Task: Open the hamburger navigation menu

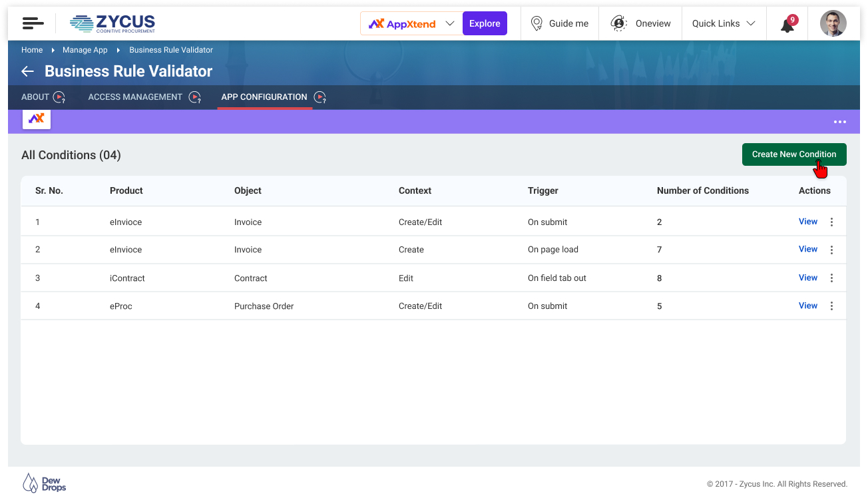Action: tap(33, 23)
